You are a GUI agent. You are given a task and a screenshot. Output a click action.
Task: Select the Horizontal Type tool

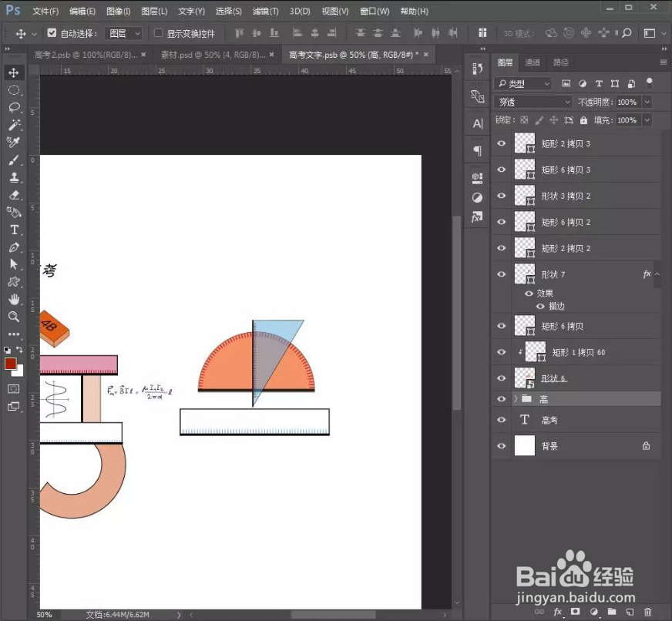pos(14,230)
